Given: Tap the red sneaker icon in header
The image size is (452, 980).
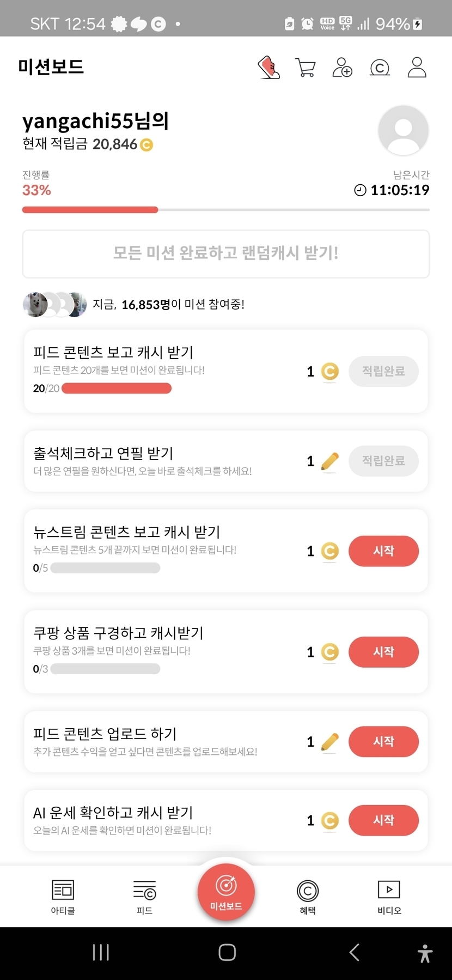Looking at the screenshot, I should click(x=268, y=68).
